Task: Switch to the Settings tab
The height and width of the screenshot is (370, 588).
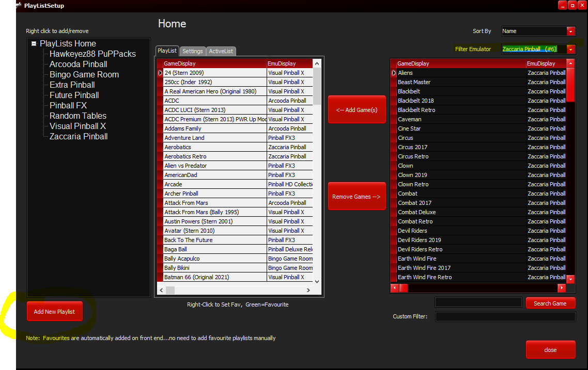Action: click(x=192, y=51)
